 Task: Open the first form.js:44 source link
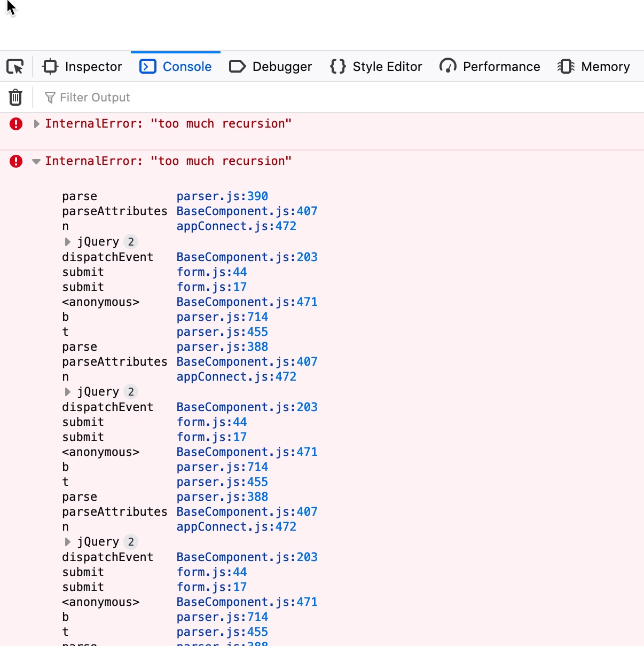[x=211, y=272]
